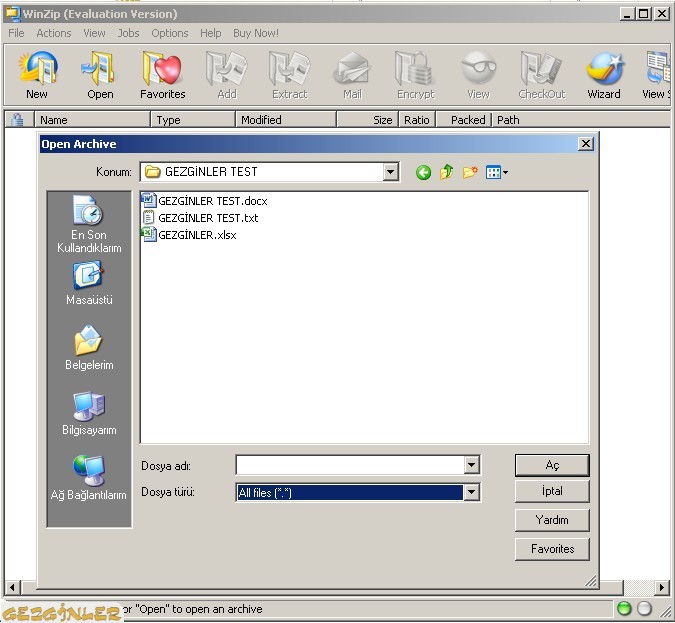Open the File menu

click(16, 33)
